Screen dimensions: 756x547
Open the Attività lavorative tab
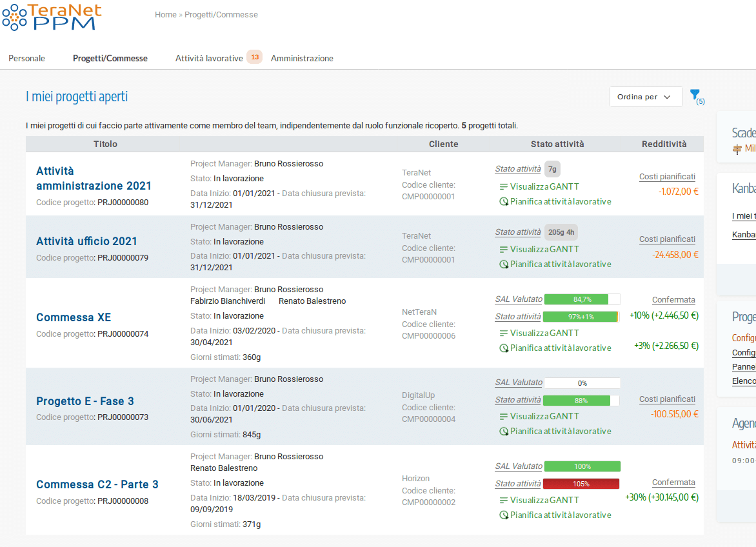[209, 58]
